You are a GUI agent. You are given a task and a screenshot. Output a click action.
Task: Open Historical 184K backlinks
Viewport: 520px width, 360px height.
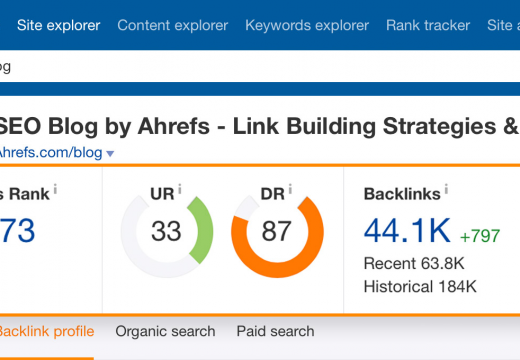click(420, 287)
